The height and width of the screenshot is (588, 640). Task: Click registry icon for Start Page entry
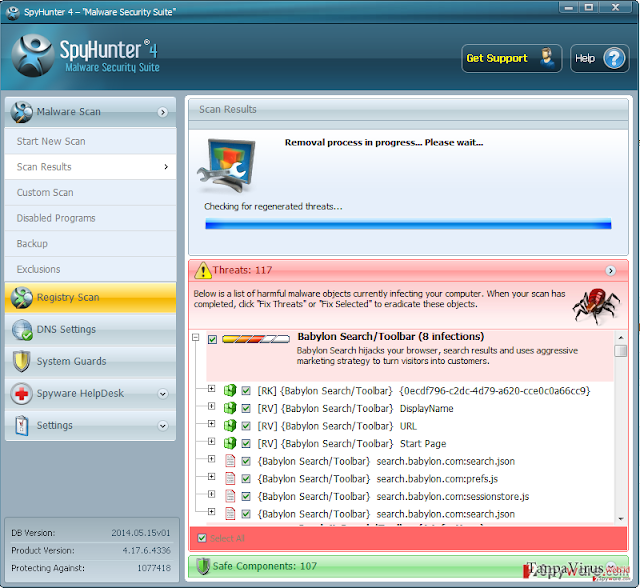click(230, 443)
